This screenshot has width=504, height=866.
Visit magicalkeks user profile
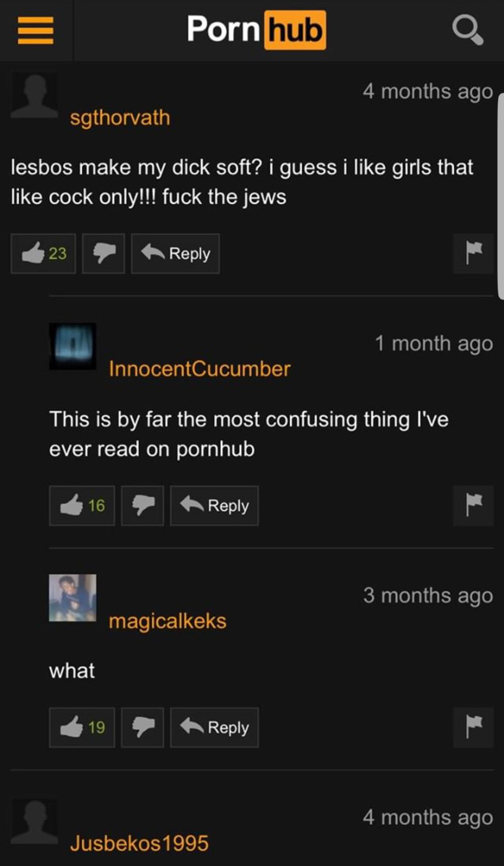[168, 622]
